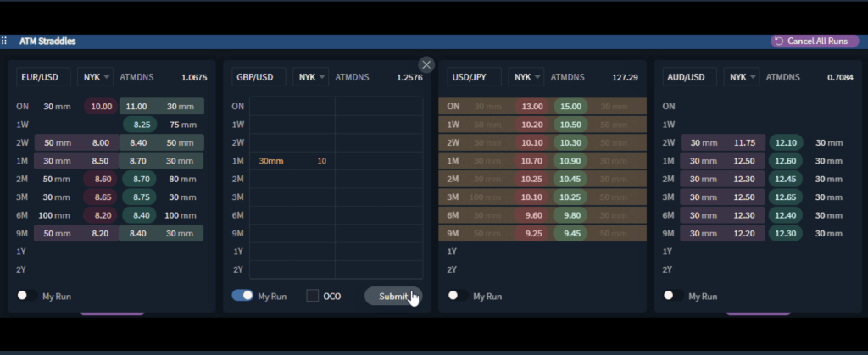The image size is (868, 355).
Task: Click USD/JPY 3M offer 10.25
Action: pos(570,197)
